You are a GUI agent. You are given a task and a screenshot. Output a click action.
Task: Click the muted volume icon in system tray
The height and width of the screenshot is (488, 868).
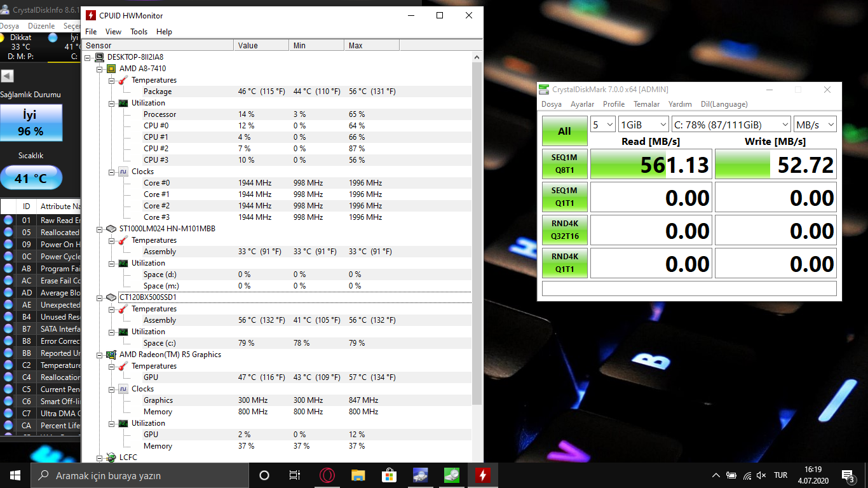(761, 475)
